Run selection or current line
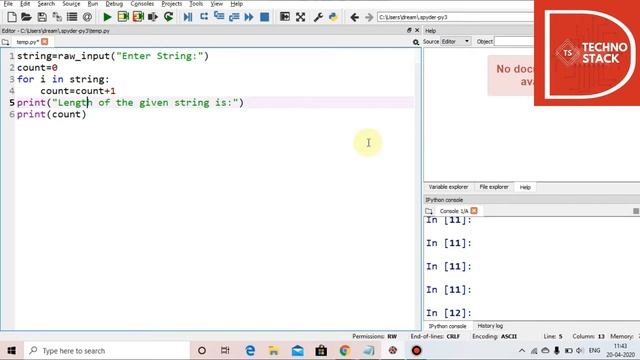The width and height of the screenshot is (640, 360). coord(153,17)
